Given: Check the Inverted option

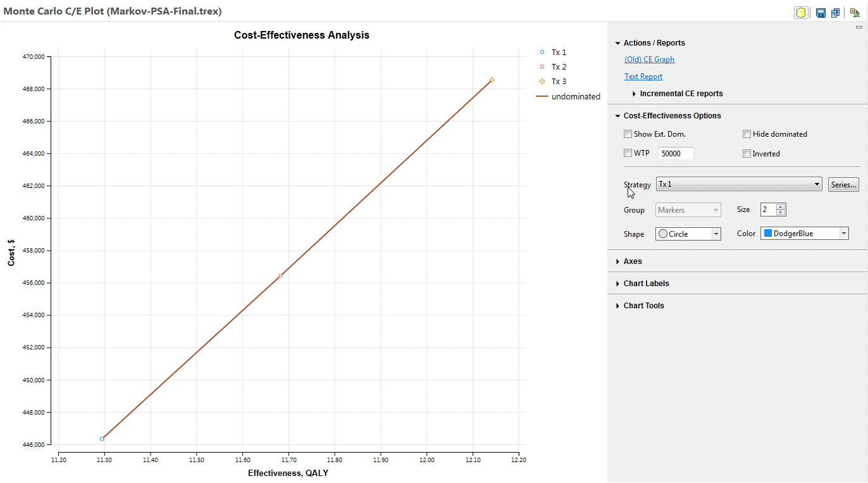Looking at the screenshot, I should (x=747, y=153).
